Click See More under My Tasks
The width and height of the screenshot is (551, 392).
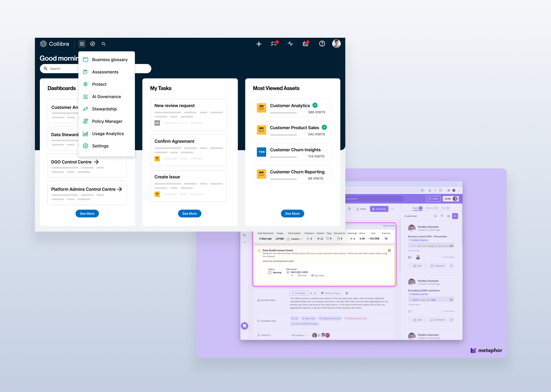click(190, 214)
